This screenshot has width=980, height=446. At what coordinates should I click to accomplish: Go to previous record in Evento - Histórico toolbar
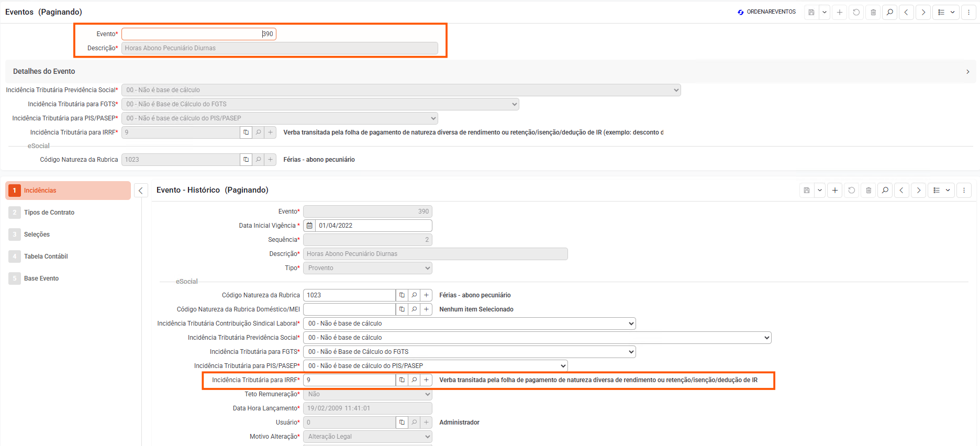tap(901, 190)
